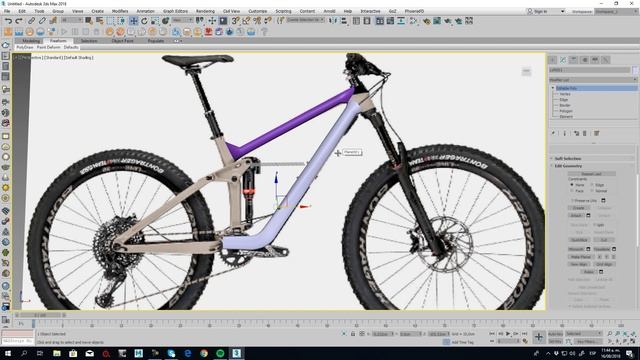640x360 pixels.
Task: Switch to Modeling ribbon tab
Action: click(x=31, y=41)
